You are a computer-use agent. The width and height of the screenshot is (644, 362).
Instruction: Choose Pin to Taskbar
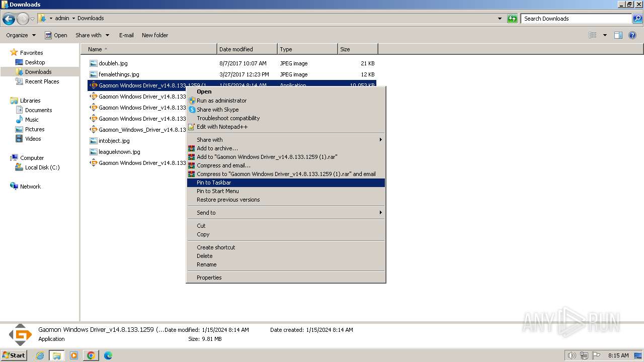click(x=286, y=183)
